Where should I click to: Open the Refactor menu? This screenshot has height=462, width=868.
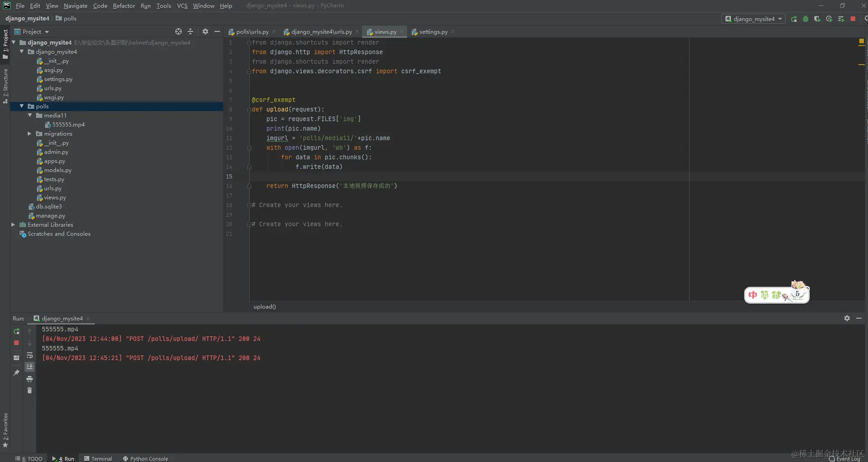click(124, 5)
